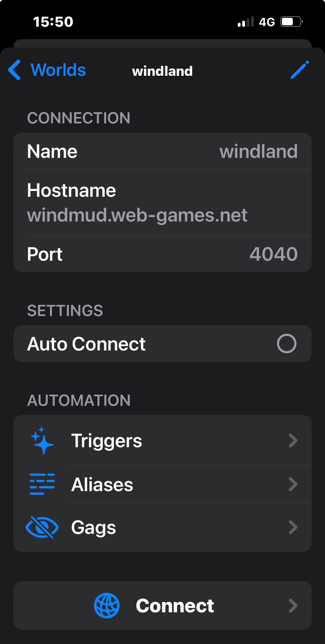
Task: Tap the cellular signal strength icon
Action: 246,22
